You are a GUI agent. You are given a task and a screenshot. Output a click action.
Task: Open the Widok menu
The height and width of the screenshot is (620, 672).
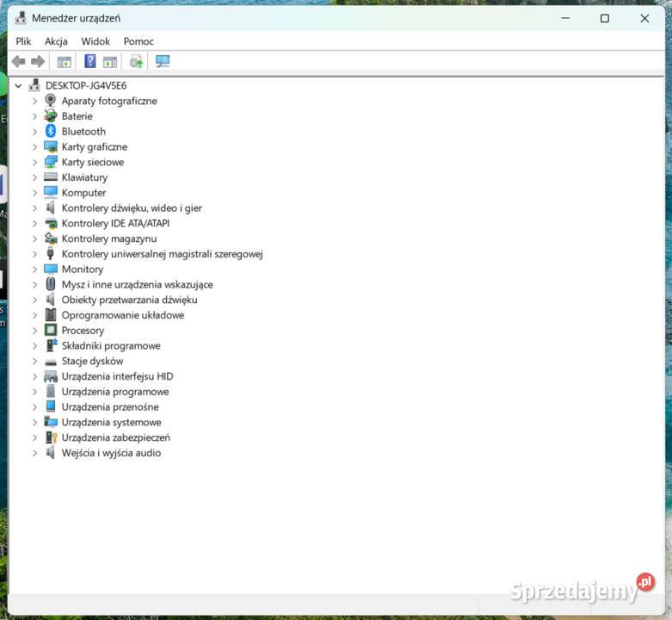tap(96, 41)
